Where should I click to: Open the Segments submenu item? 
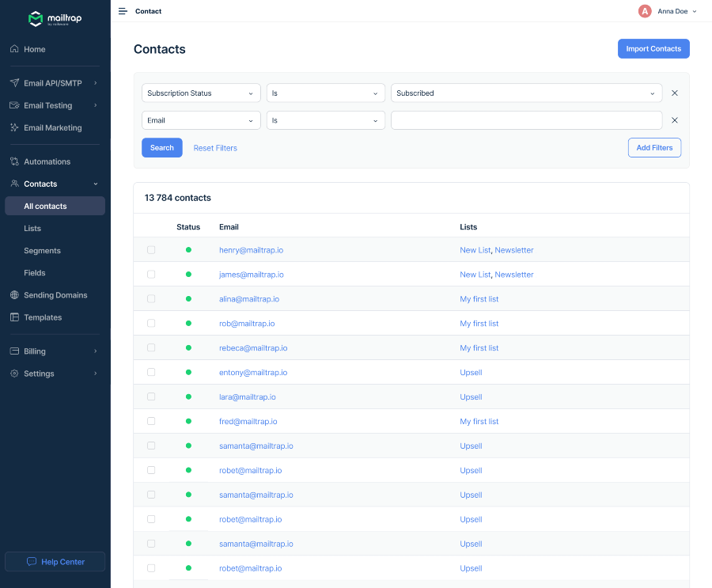(42, 251)
